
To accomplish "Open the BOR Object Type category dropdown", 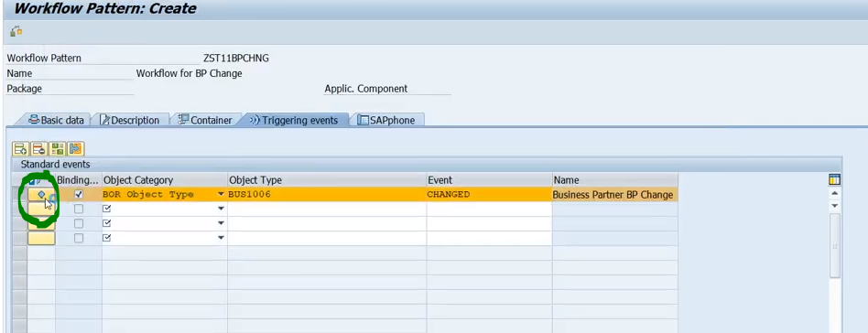I will (221, 195).
